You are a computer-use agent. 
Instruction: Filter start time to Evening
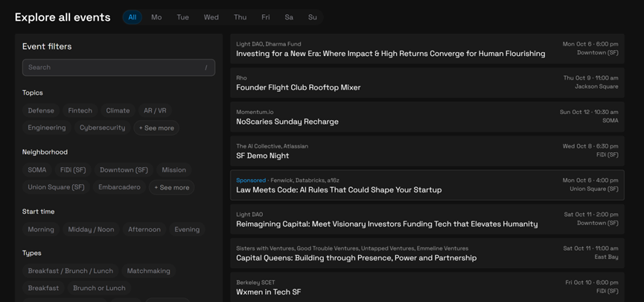point(187,230)
